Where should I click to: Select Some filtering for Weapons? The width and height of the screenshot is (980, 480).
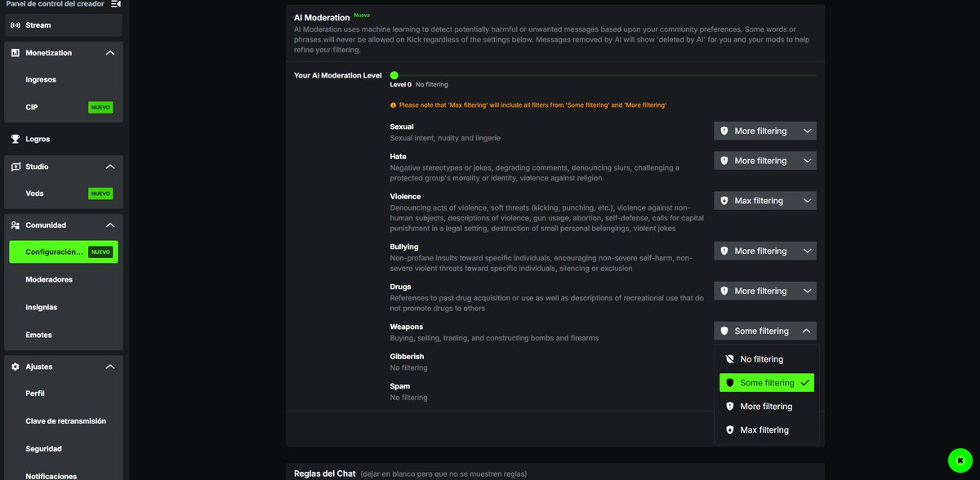767,383
